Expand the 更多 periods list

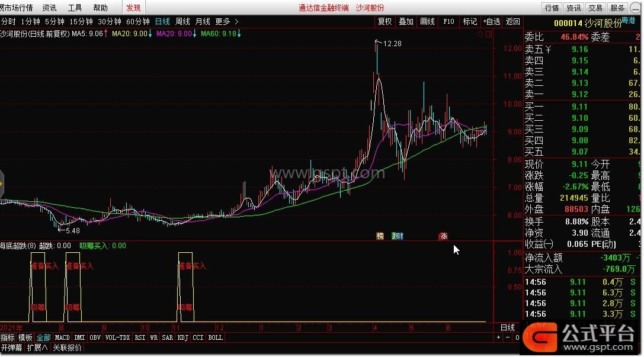[x=223, y=21]
